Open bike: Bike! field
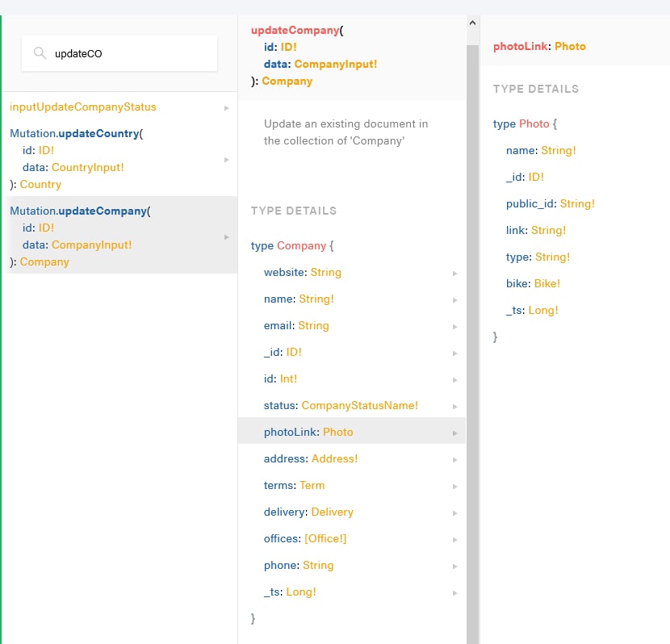The image size is (670, 644). 533,283
